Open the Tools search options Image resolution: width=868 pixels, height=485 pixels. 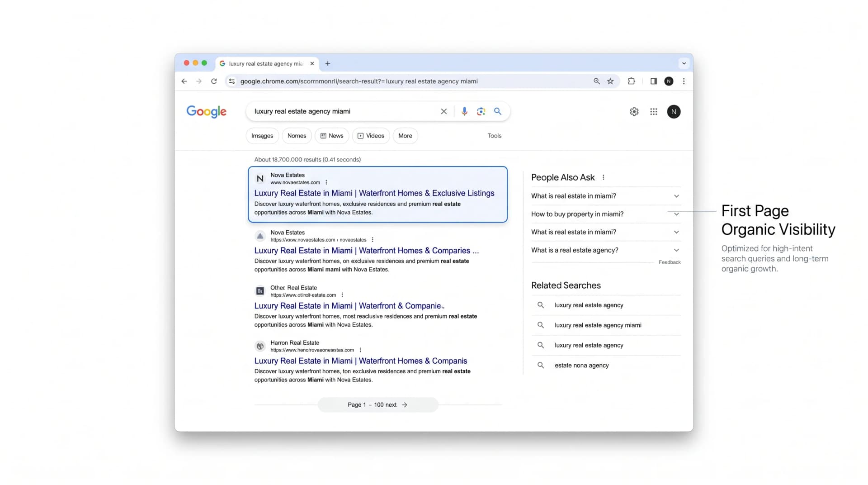point(495,136)
